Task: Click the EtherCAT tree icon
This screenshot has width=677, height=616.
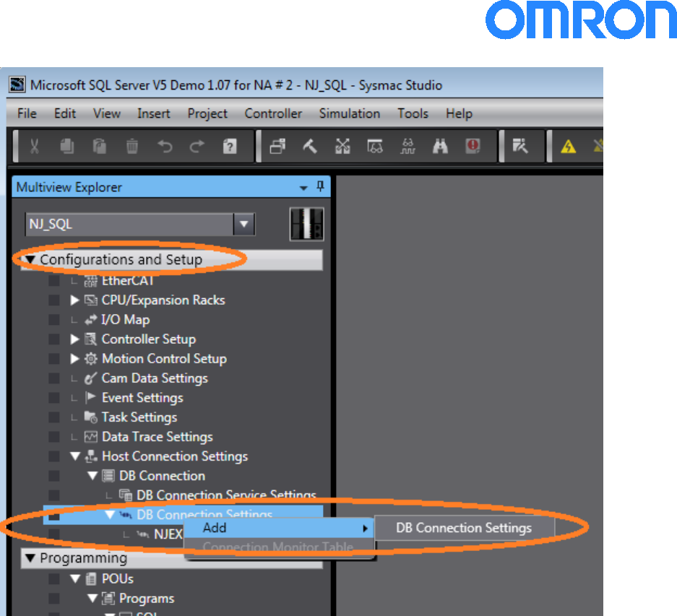Action: click(90, 281)
